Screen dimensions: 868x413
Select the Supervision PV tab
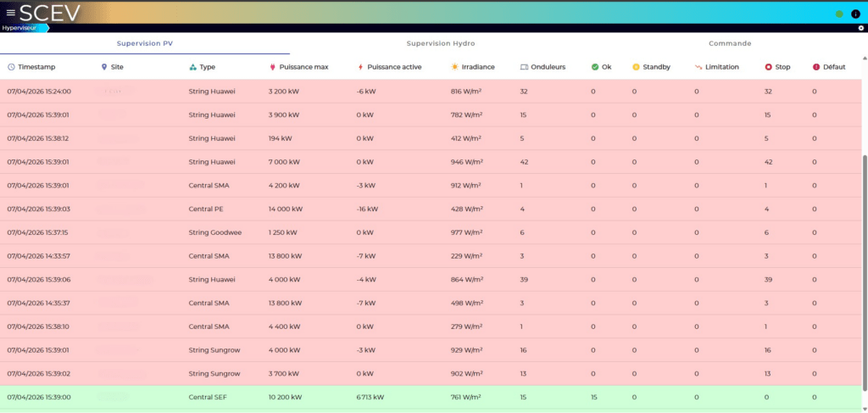[144, 43]
